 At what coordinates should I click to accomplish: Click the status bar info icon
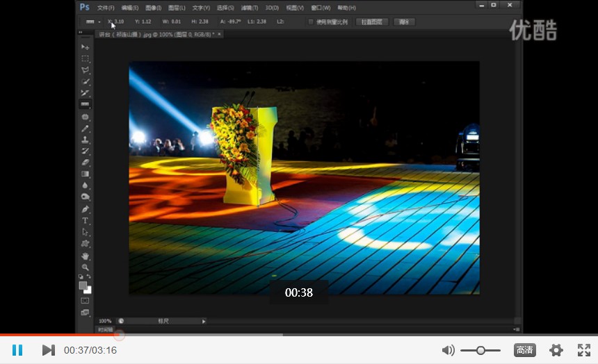click(121, 321)
